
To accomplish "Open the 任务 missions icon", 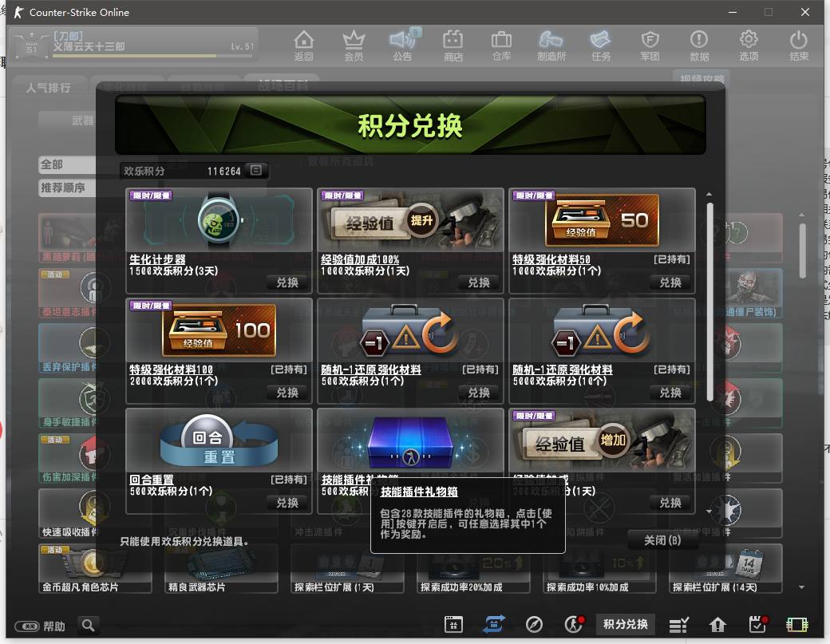I will [601, 45].
